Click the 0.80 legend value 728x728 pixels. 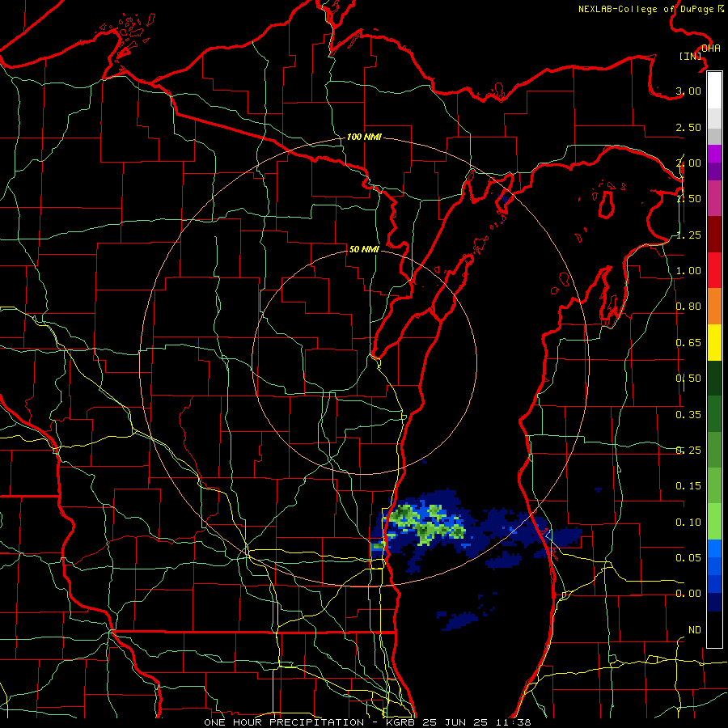pos(688,307)
